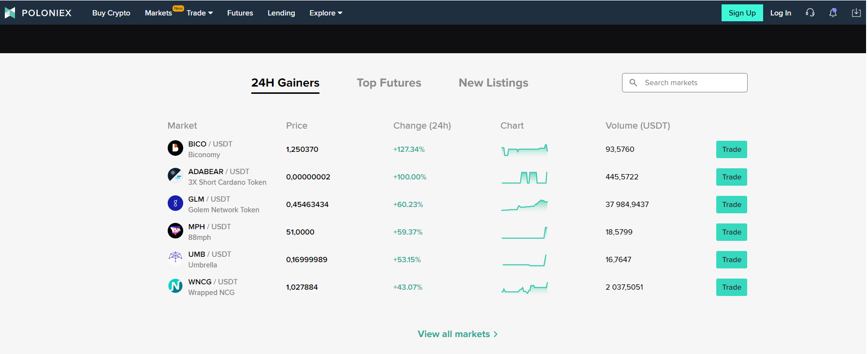
Task: Switch to Top Futures tab
Action: (389, 83)
